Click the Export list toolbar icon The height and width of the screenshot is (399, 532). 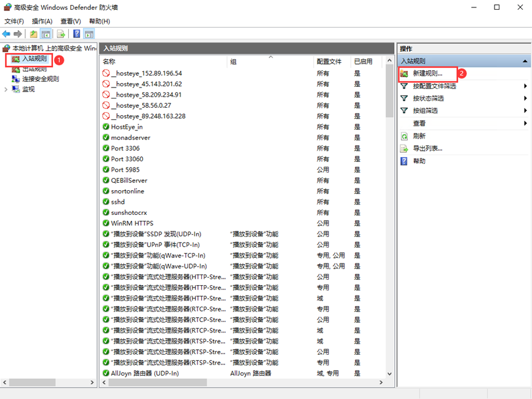(61, 34)
